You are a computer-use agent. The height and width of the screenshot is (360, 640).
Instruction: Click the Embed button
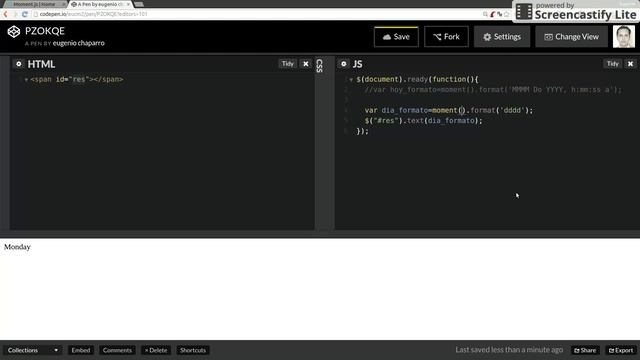[x=81, y=350]
